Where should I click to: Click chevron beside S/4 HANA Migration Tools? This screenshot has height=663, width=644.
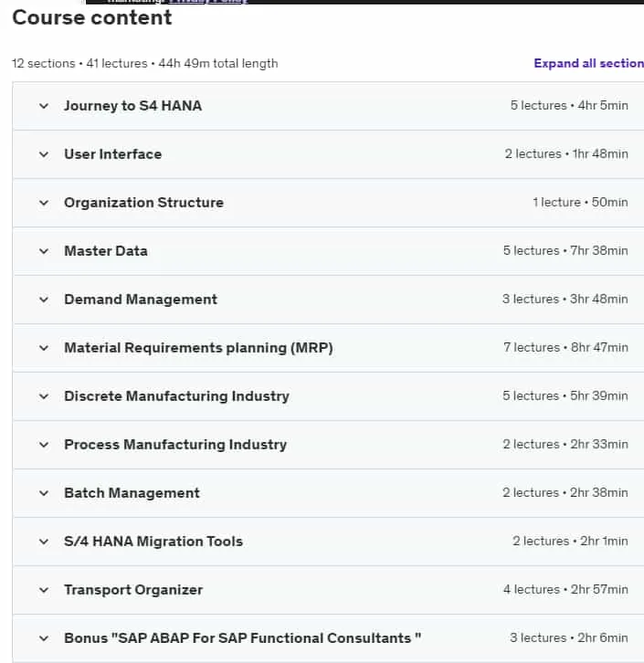(44, 542)
